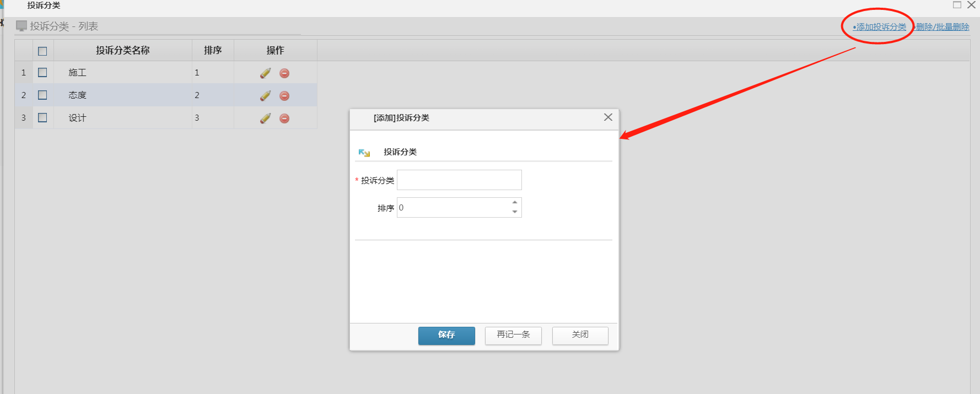Decrease 排序 value with down arrow
Viewport: 980px width, 394px height.
515,212
